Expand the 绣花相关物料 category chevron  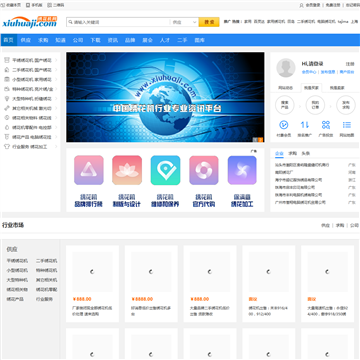pyautogui.click(x=56, y=118)
